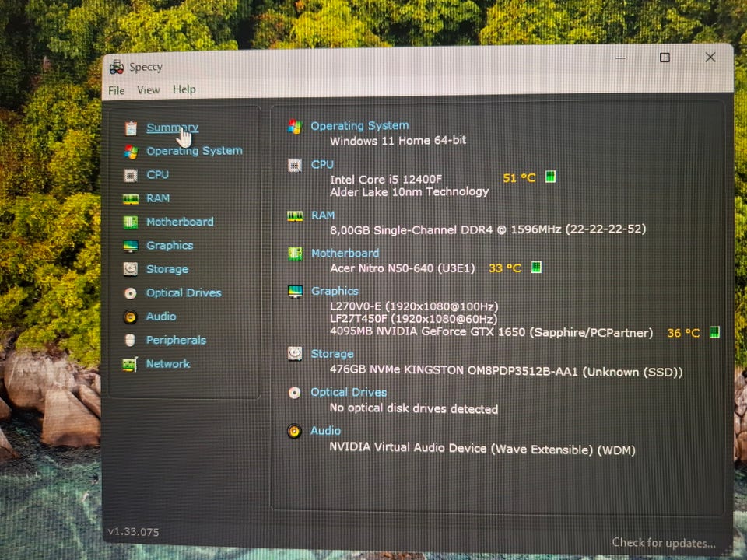Viewport: 747px width, 560px height.
Task: Click the Motherboard icon in sidebar
Action: click(131, 222)
